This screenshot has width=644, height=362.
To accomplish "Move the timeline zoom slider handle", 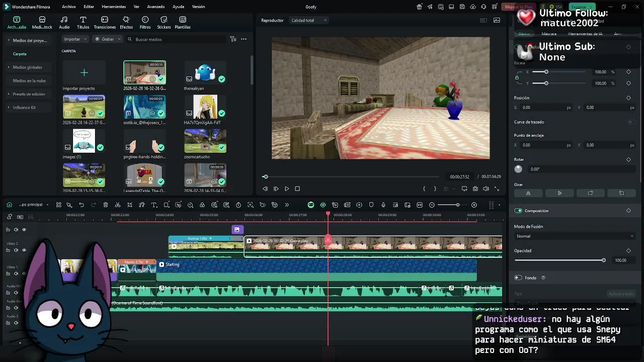I will pos(457,205).
